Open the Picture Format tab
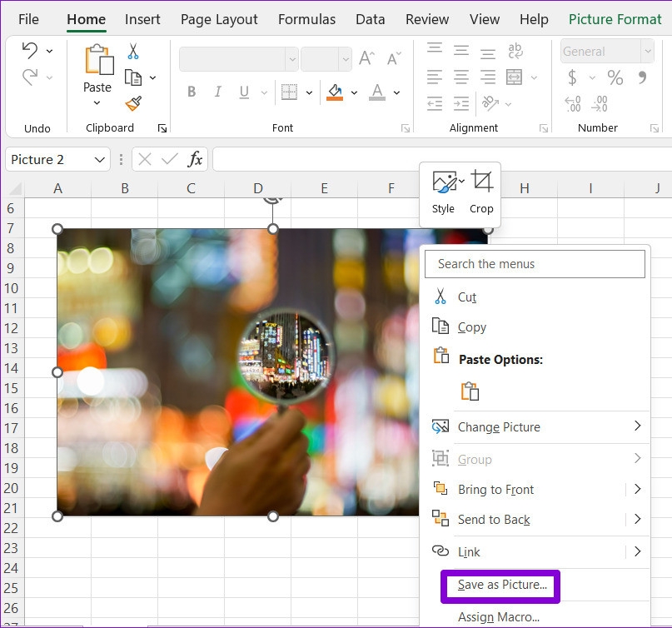Screen dimensions: 672x628 (615, 19)
